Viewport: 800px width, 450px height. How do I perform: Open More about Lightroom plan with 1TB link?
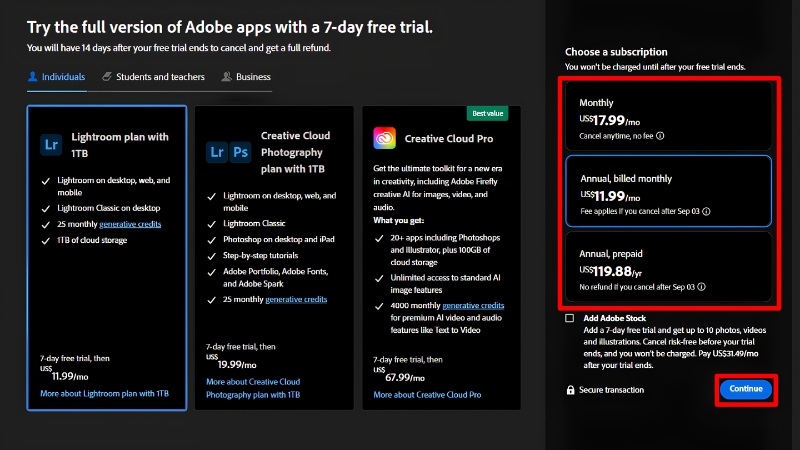point(104,393)
